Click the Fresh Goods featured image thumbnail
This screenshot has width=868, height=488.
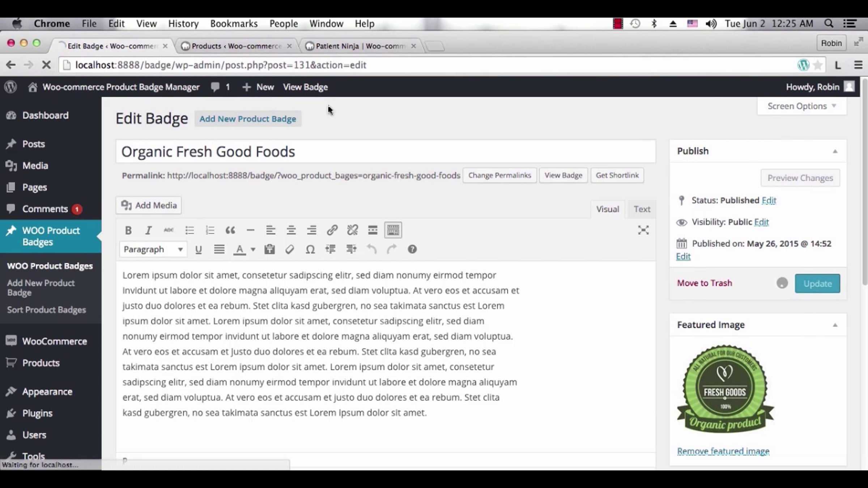click(726, 389)
